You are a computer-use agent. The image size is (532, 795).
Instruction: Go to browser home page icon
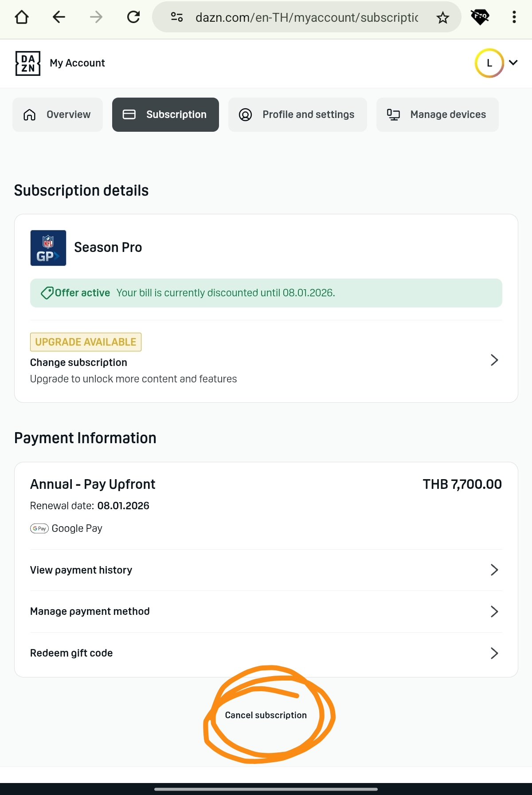(22, 17)
